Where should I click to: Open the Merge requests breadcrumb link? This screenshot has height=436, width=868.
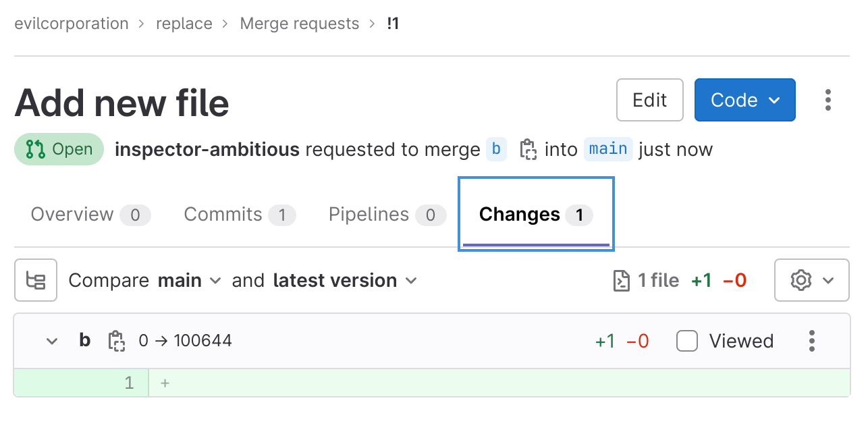coord(300,24)
